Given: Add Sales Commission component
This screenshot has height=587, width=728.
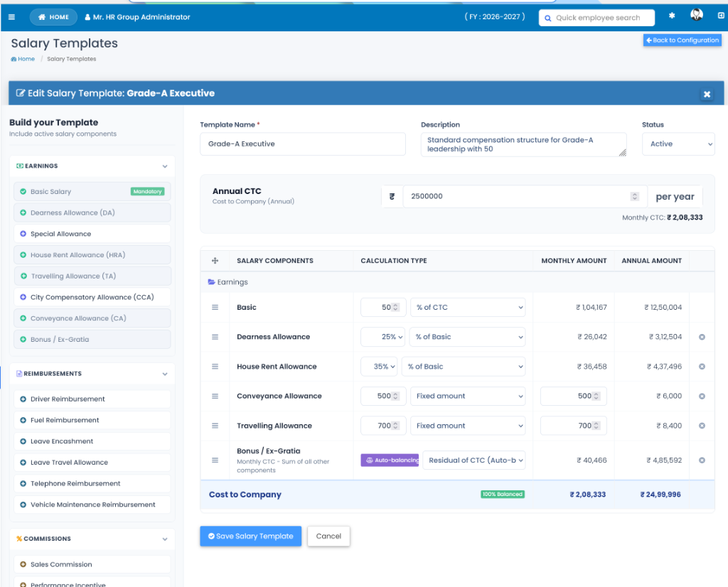Looking at the screenshot, I should pyautogui.click(x=92, y=564).
